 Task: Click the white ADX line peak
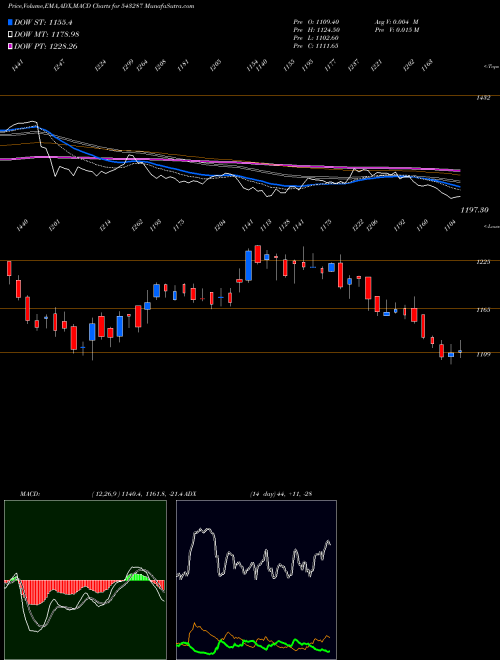[x=204, y=530]
